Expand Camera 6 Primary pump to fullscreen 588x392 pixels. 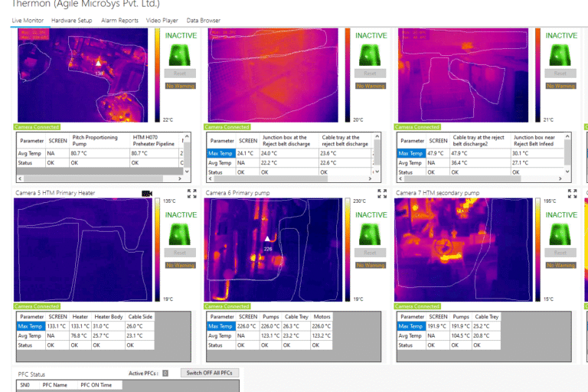click(x=382, y=193)
